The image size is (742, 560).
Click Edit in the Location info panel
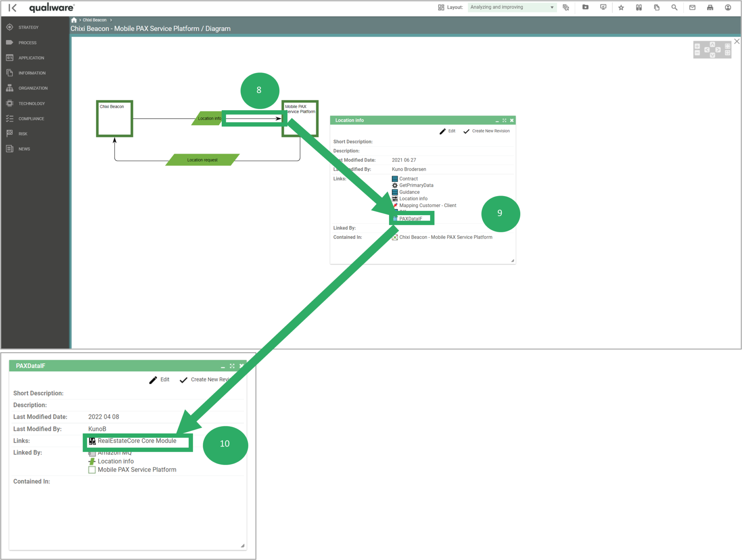448,131
